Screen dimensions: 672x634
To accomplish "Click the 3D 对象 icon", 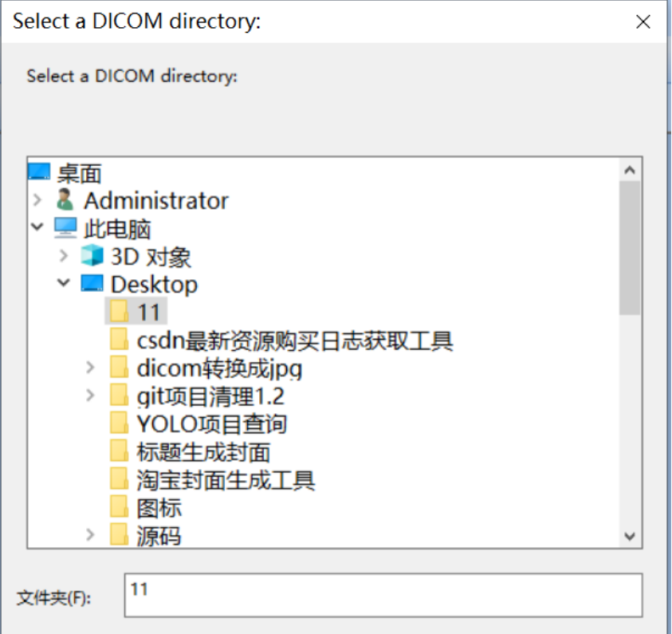I will (92, 256).
